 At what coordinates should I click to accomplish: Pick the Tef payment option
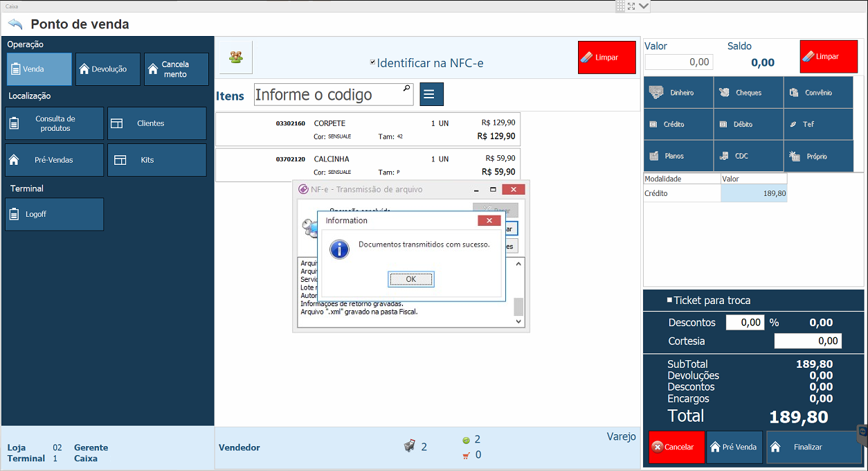(x=818, y=125)
